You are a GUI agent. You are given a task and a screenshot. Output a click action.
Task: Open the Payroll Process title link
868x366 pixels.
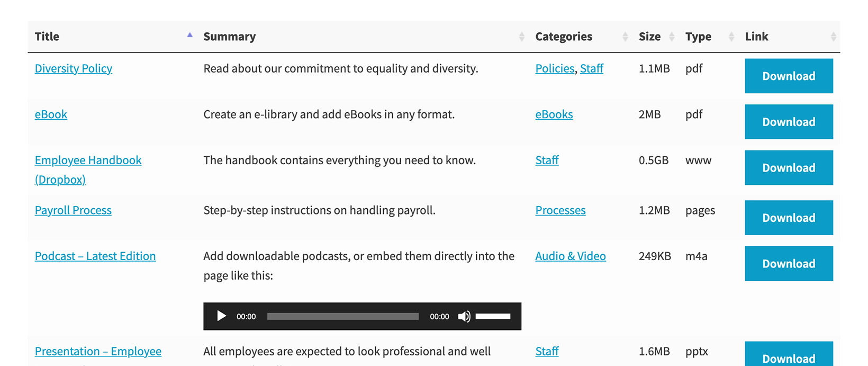tap(73, 210)
